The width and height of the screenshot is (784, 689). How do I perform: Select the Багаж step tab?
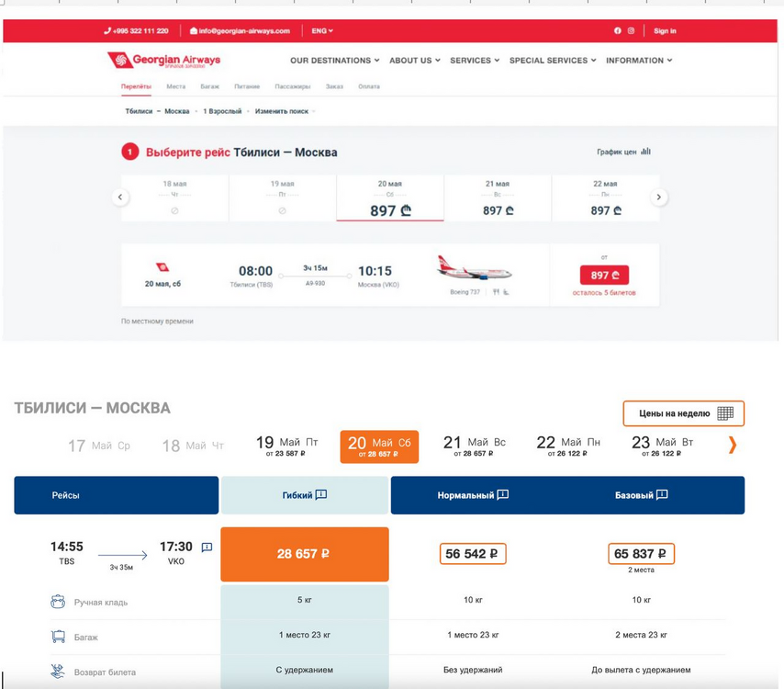[210, 86]
